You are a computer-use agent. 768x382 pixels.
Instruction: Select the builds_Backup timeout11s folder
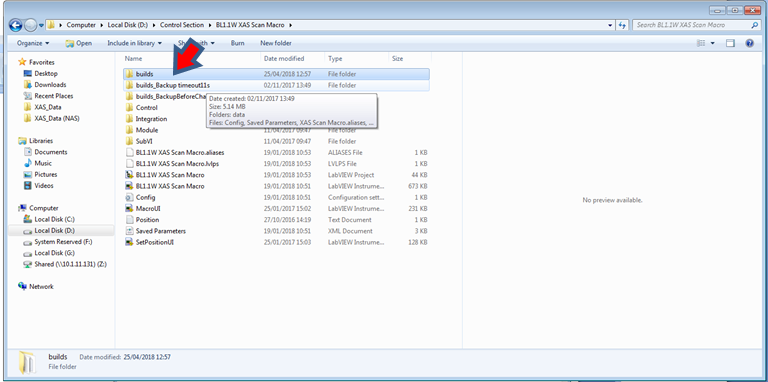coord(276,85)
